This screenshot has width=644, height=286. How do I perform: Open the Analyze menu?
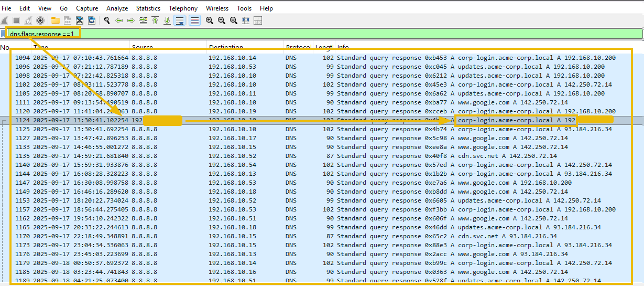coord(117,8)
